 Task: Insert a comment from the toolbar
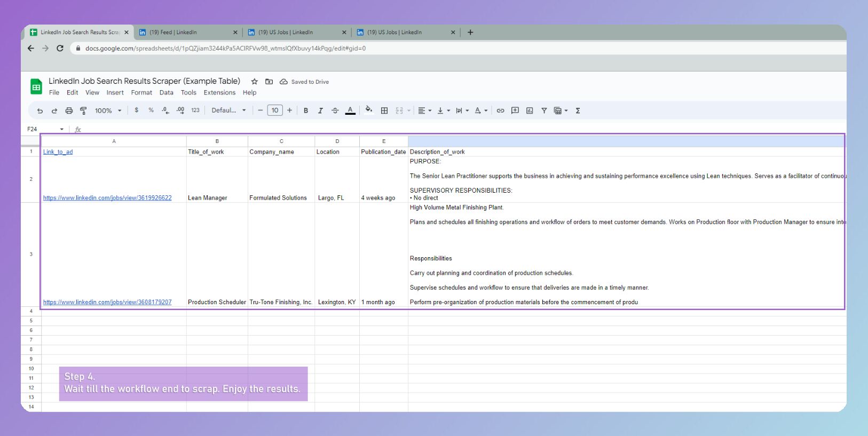515,110
